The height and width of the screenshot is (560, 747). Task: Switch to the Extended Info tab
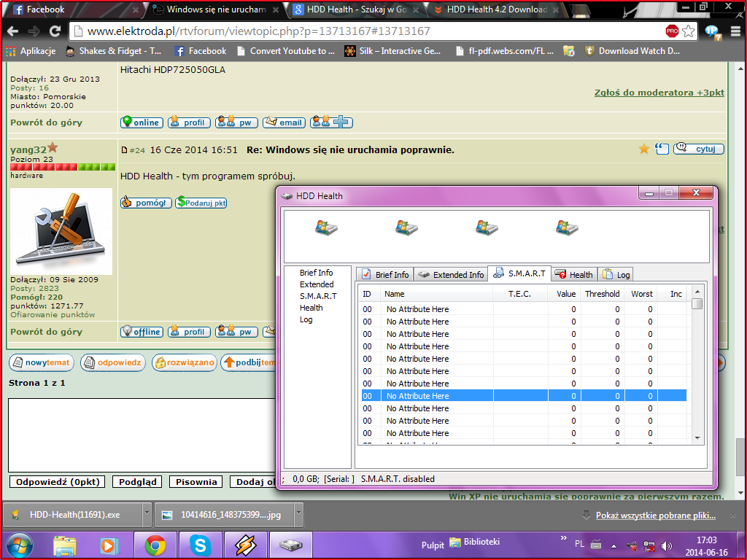pos(451,274)
